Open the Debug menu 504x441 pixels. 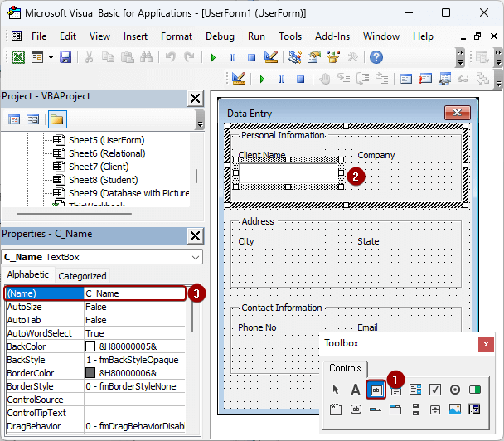click(220, 36)
